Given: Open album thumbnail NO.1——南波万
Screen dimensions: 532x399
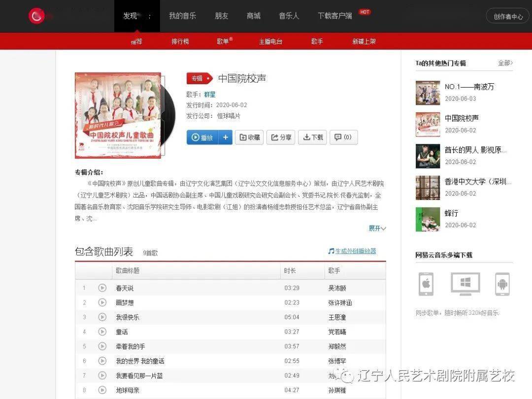Looking at the screenshot, I should (x=428, y=93).
